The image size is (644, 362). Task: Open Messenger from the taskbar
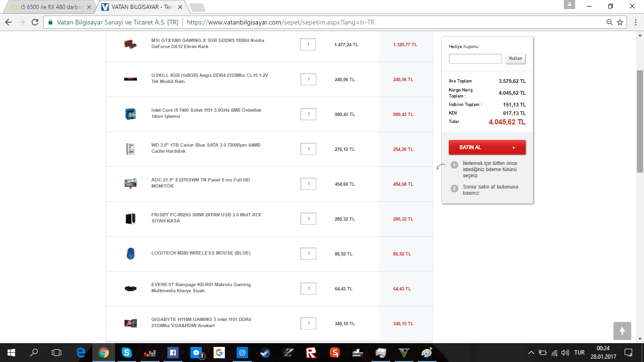196,352
